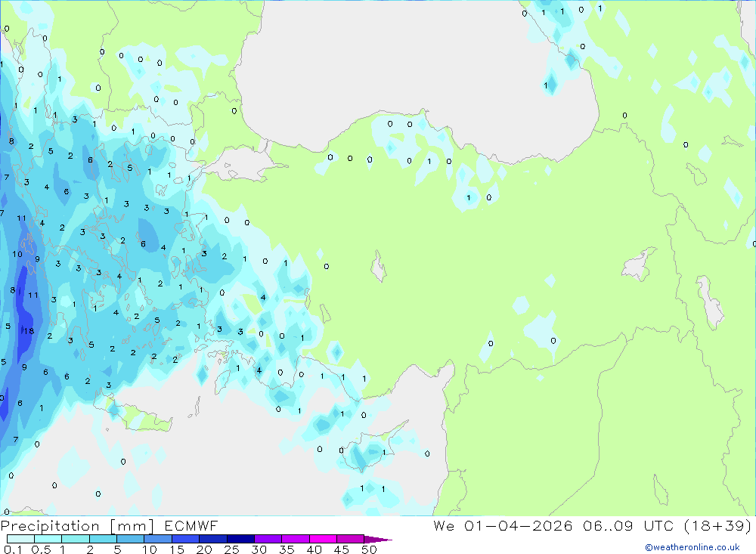Click the '(18+39)' forecast step text
756x554 pixels.
(x=718, y=525)
